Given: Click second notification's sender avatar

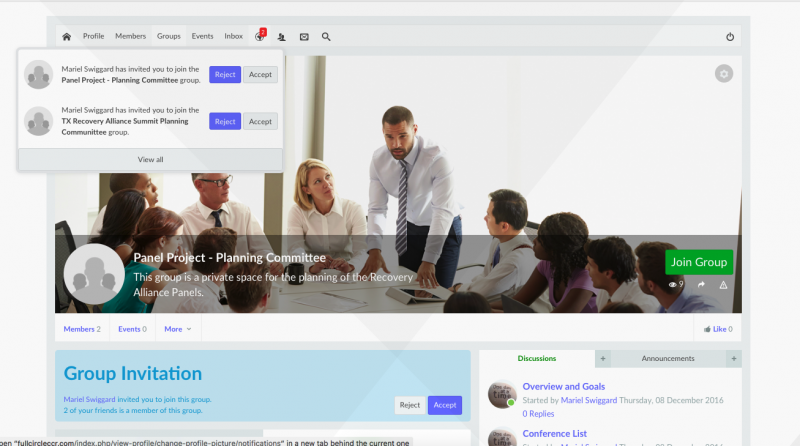Looking at the screenshot, I should [38, 121].
